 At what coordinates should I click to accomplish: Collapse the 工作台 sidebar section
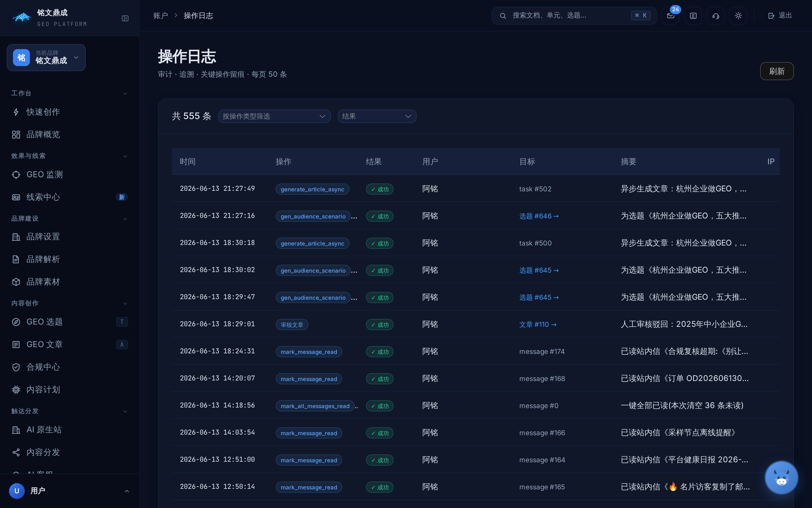click(x=125, y=93)
